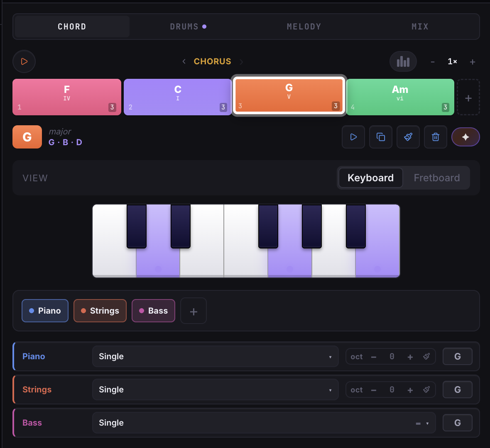The image size is (490, 448).
Task: Open the sparkle suggestion button
Action: tap(465, 137)
